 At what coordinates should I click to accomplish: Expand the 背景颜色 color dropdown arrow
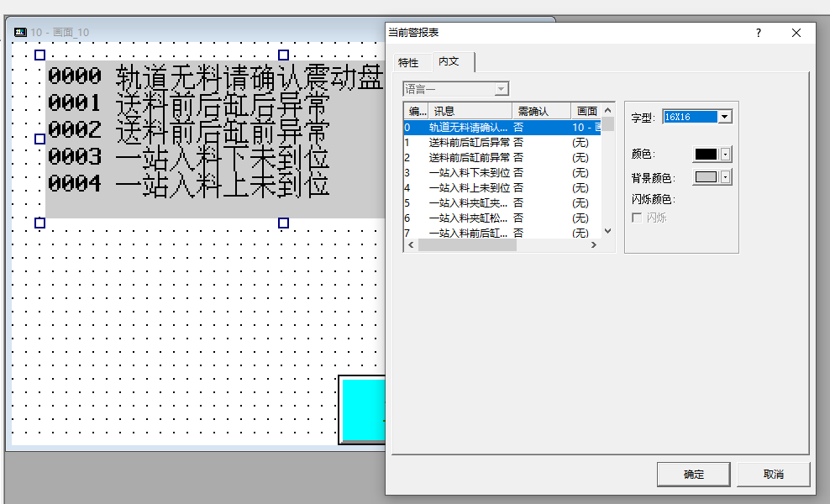tap(725, 177)
